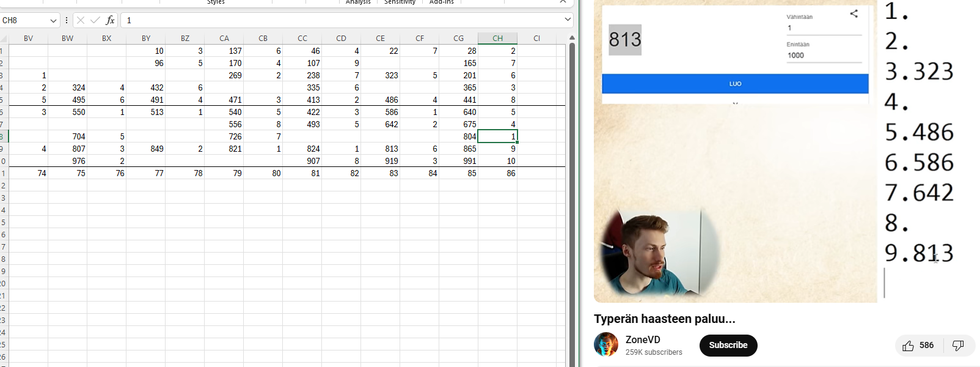Screen dimensions: 980x367
Task: Click the cell containing 432
Action: pos(145,87)
